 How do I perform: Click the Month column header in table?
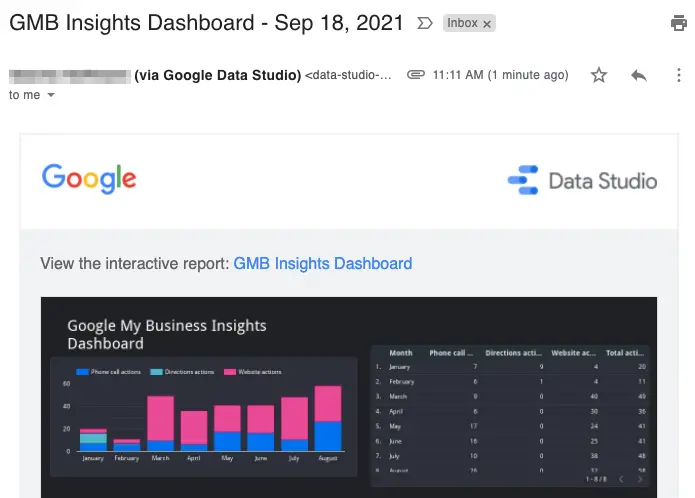pyautogui.click(x=401, y=353)
